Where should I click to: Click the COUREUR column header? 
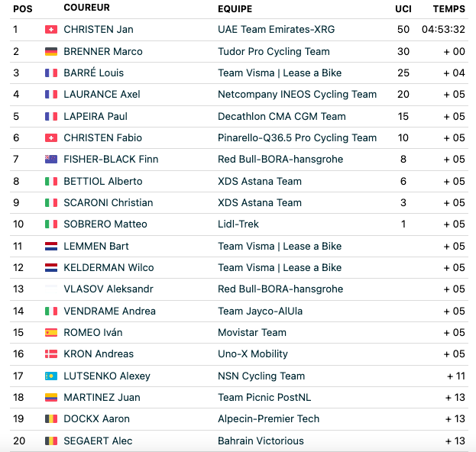click(x=87, y=8)
